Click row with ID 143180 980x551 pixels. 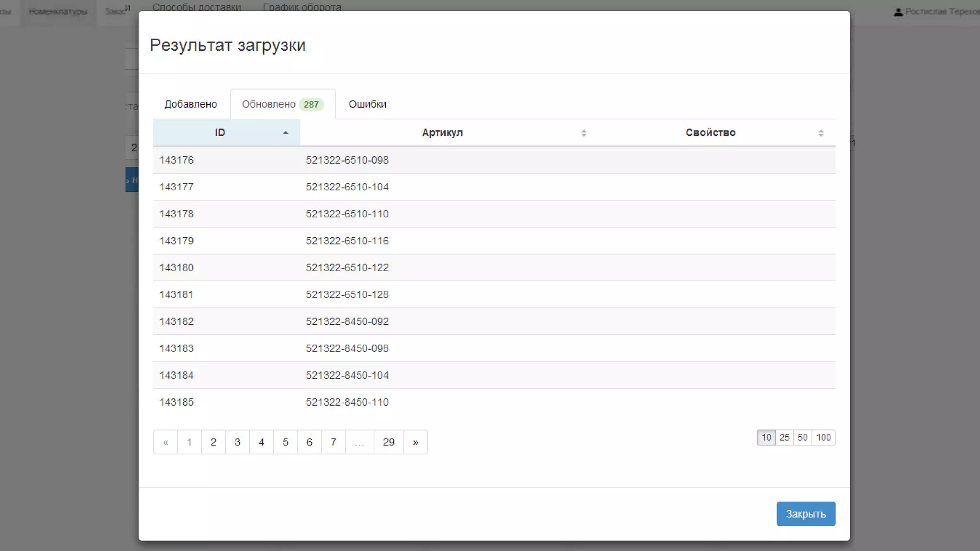point(177,268)
